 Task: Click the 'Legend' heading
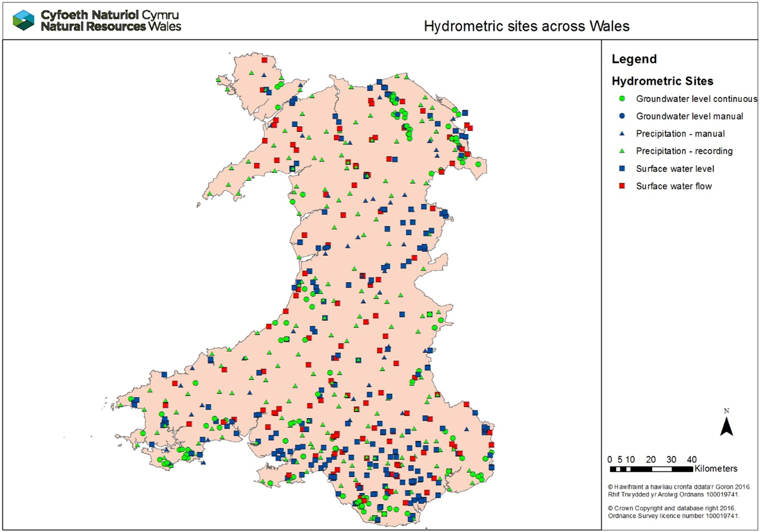pyautogui.click(x=634, y=59)
